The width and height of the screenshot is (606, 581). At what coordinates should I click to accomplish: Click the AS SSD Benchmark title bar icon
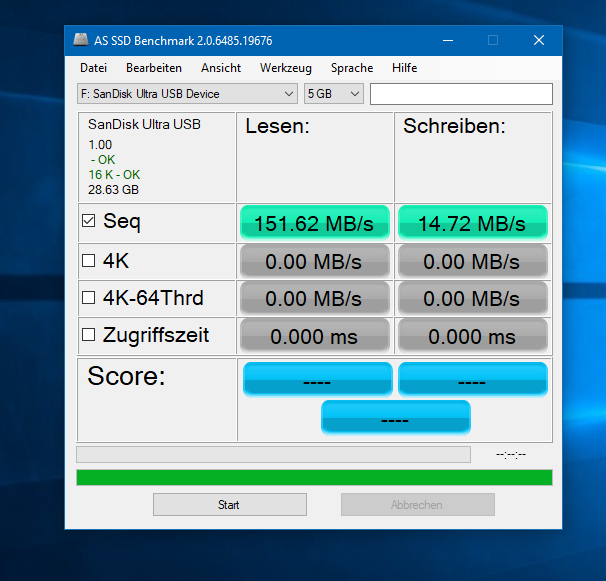pyautogui.click(x=81, y=40)
